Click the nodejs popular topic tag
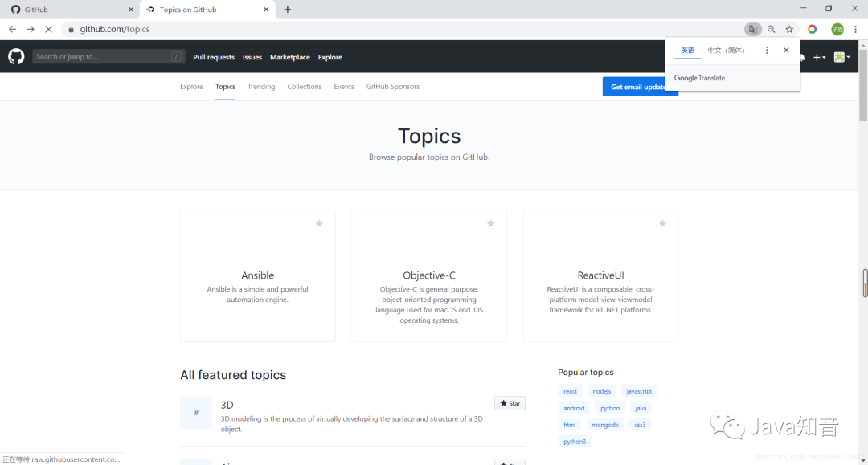Screen dimensions: 868x465 (x=602, y=391)
